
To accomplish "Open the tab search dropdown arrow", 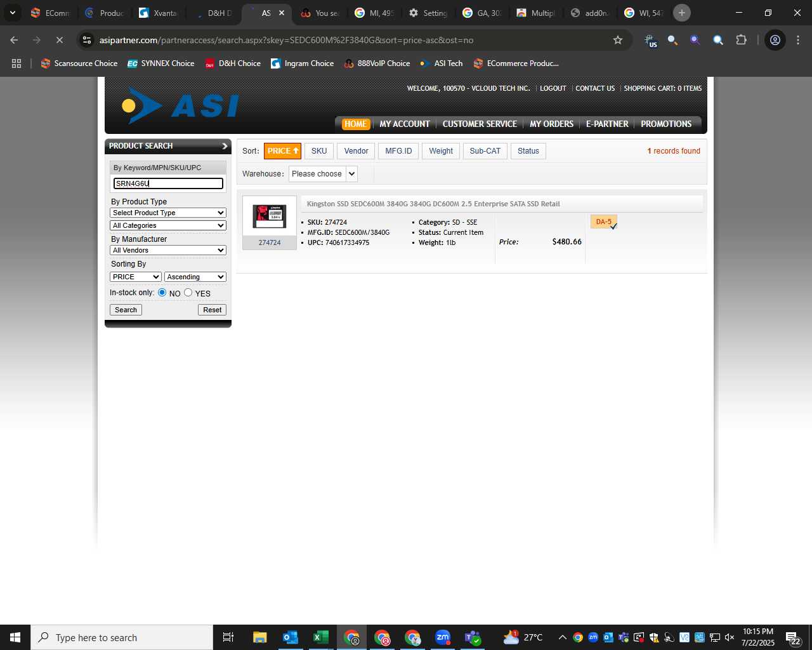I will (x=13, y=13).
